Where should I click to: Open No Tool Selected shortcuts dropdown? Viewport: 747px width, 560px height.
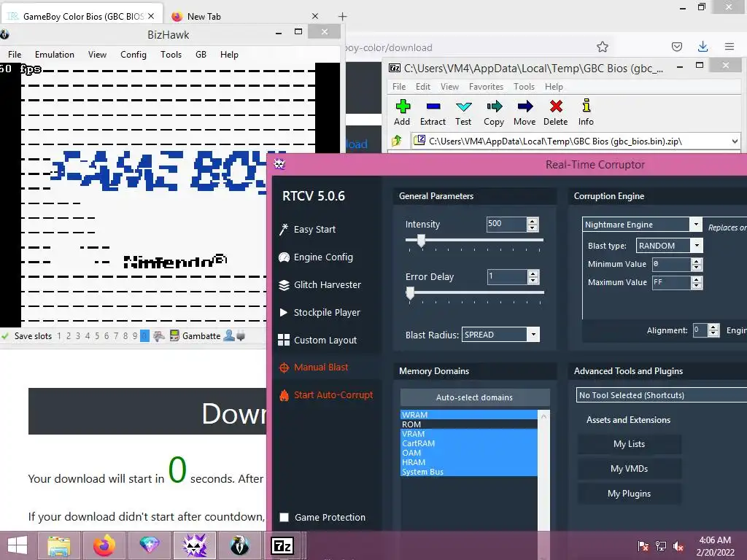click(661, 395)
